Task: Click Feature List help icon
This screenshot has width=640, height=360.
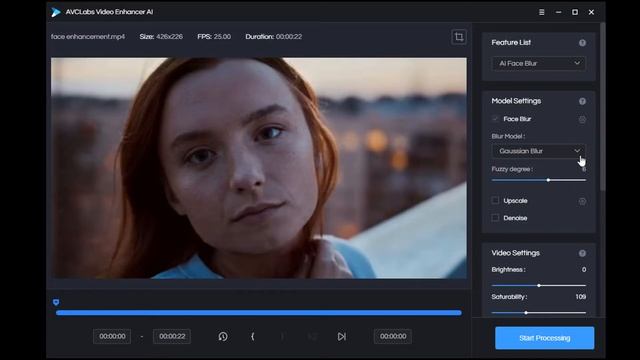Action: [x=582, y=43]
